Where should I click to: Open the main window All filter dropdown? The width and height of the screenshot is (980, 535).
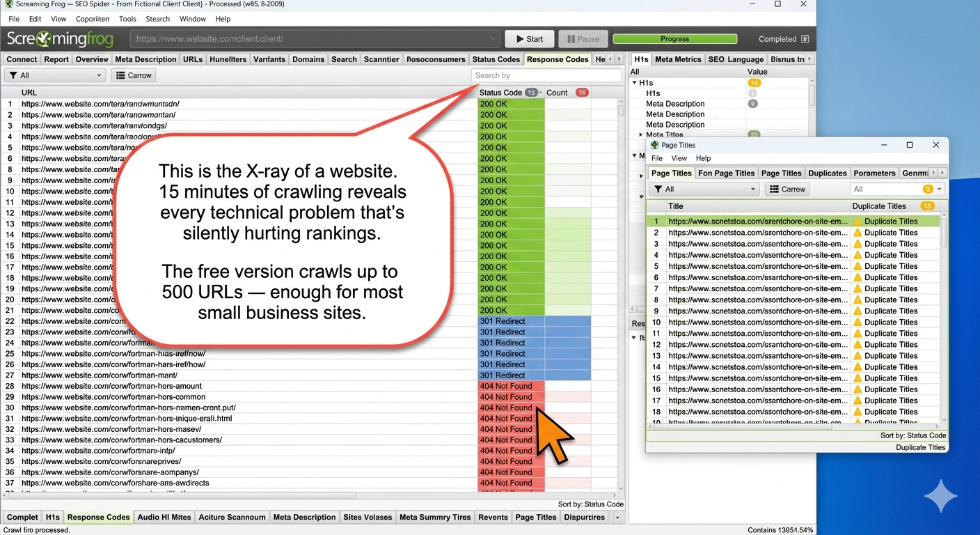[x=55, y=75]
